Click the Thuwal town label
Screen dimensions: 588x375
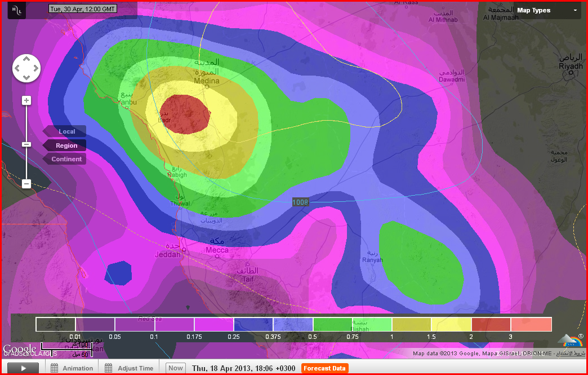(180, 204)
